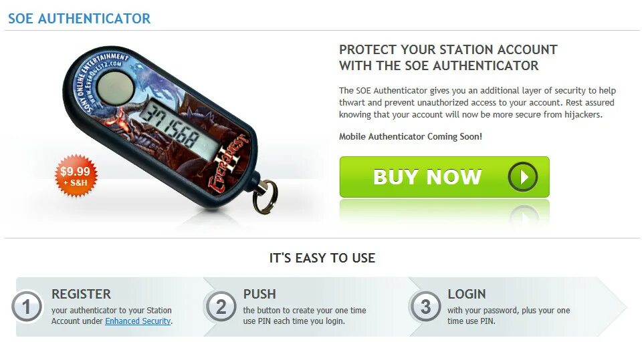This screenshot has height=346, width=644.
Task: Click the round button on the authenticator
Action: tap(116, 88)
